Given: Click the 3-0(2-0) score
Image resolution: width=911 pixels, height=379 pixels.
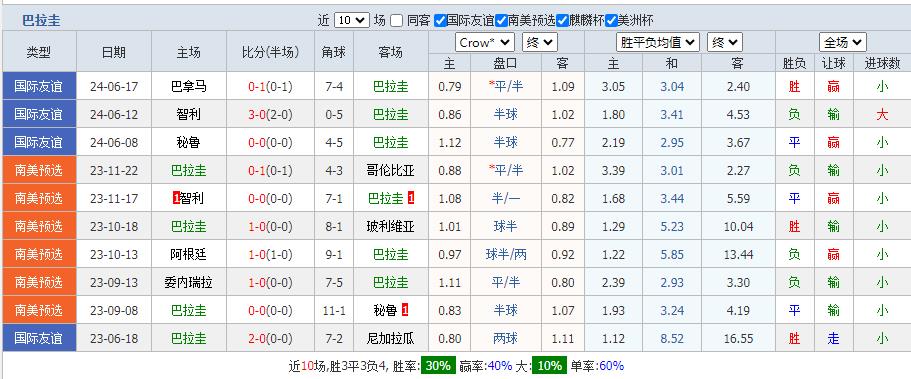Looking at the screenshot, I should click(270, 115).
